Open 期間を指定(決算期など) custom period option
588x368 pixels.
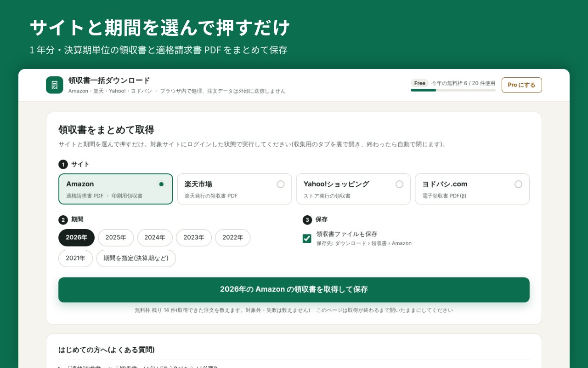coord(136,259)
